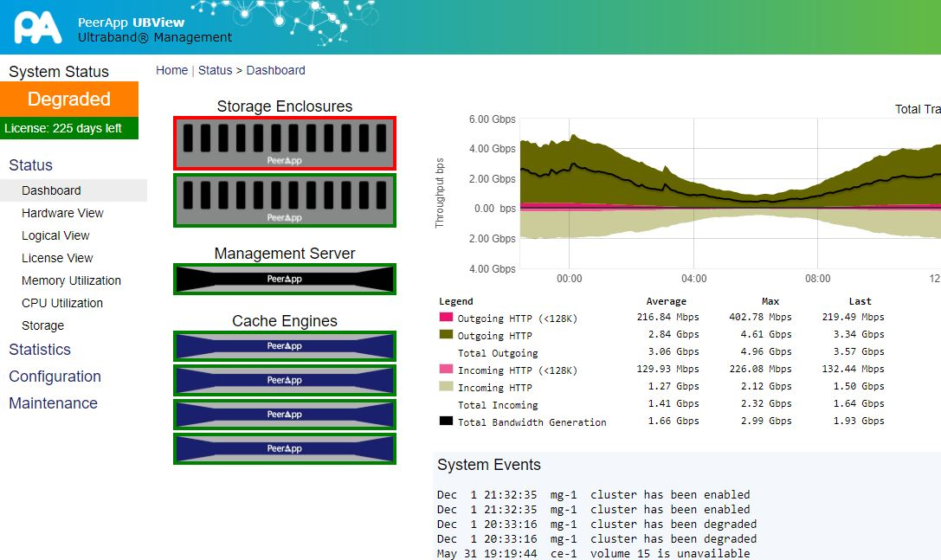Click the Outgoing HTTP legend color swatch
The height and width of the screenshot is (560, 941).
(x=446, y=335)
